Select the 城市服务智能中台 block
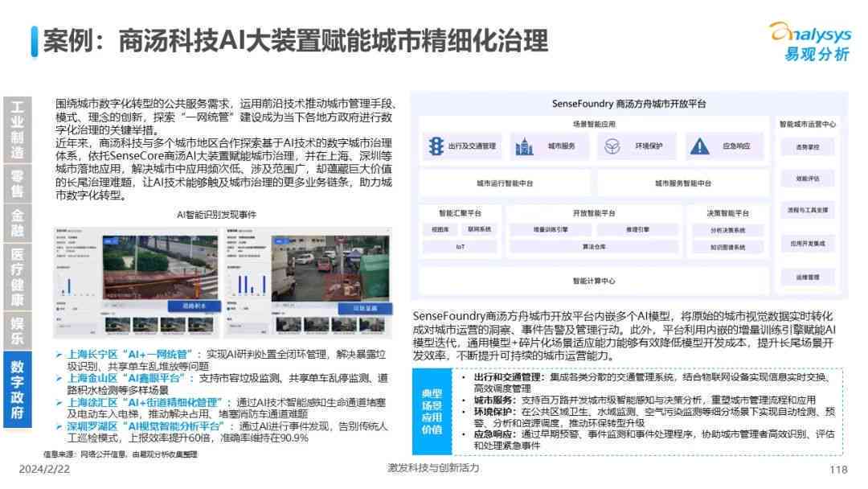 (683, 183)
